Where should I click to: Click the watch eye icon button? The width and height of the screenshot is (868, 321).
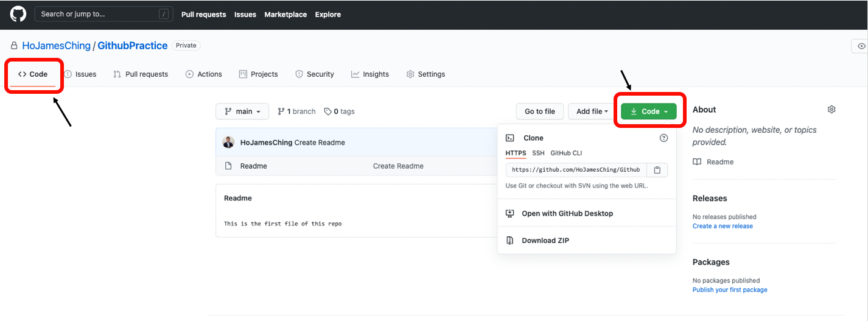click(861, 46)
